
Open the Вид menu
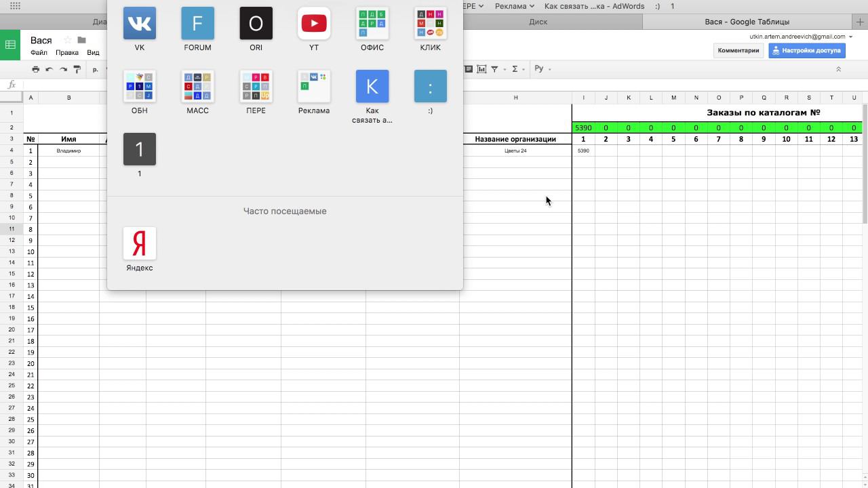(93, 53)
